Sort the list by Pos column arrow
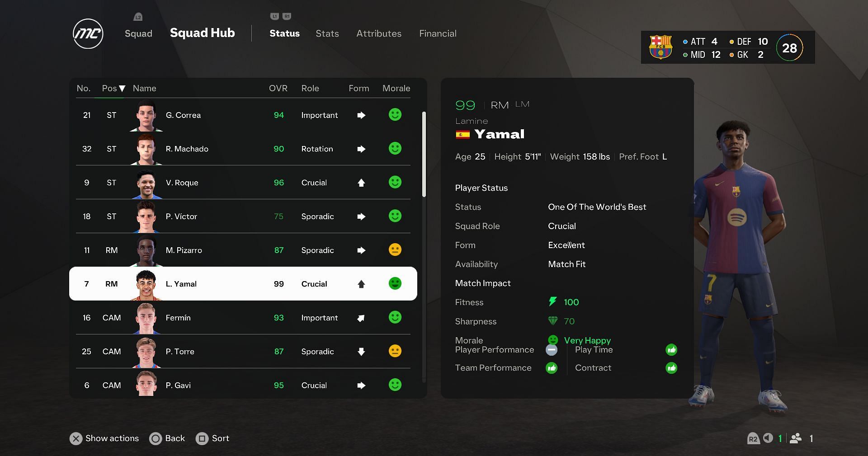The image size is (868, 456). pos(122,89)
